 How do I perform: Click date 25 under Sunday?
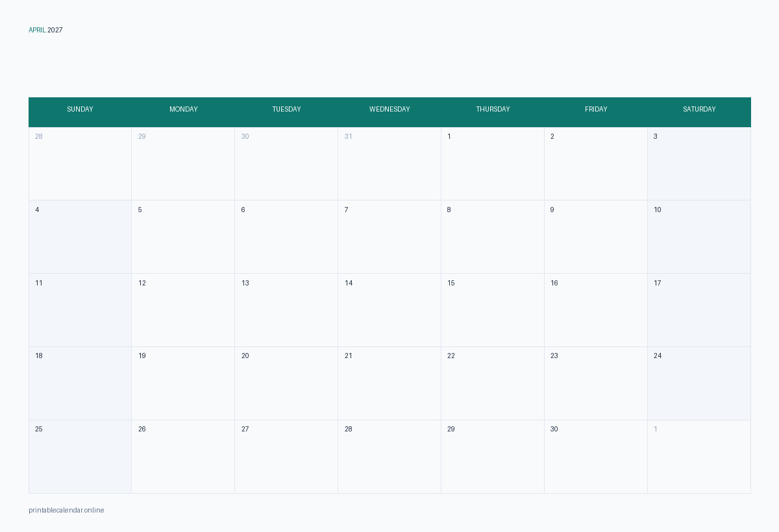[x=39, y=429]
